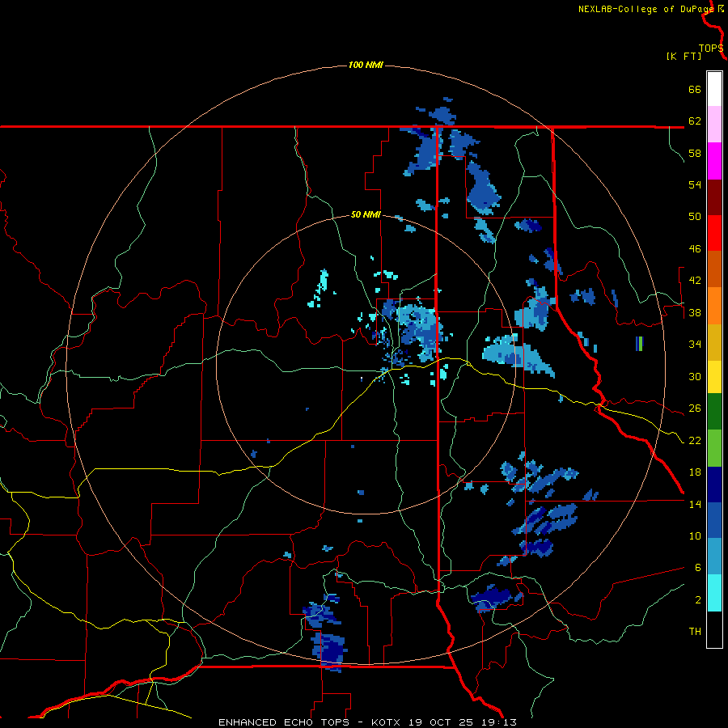Click the TOPS legend title
The height and width of the screenshot is (728, 728).
click(711, 48)
